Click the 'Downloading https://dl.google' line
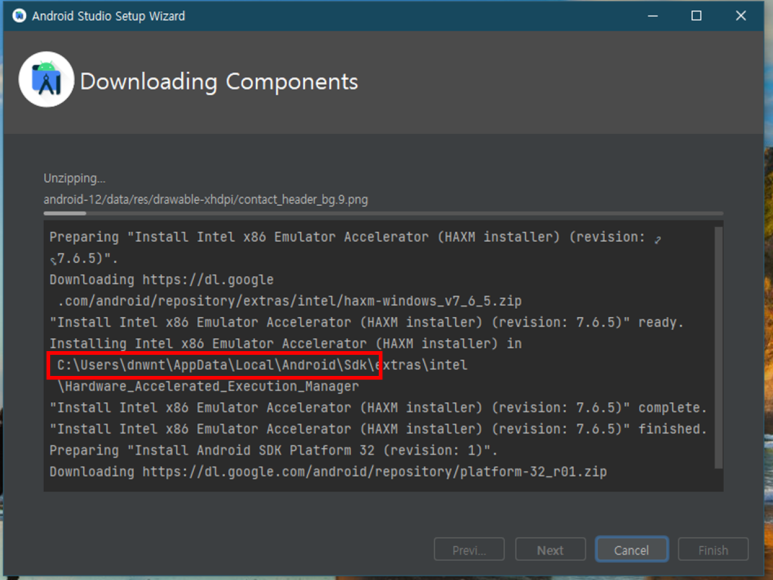 tap(161, 279)
